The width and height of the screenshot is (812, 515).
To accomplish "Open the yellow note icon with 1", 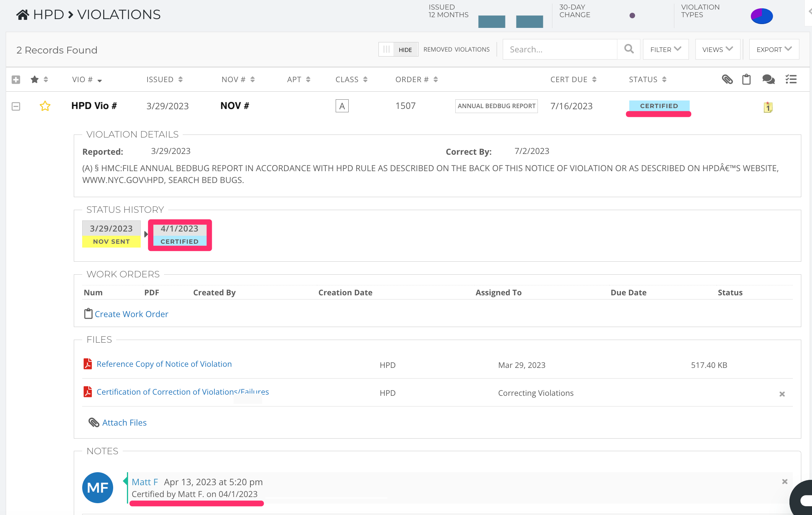I will (768, 107).
